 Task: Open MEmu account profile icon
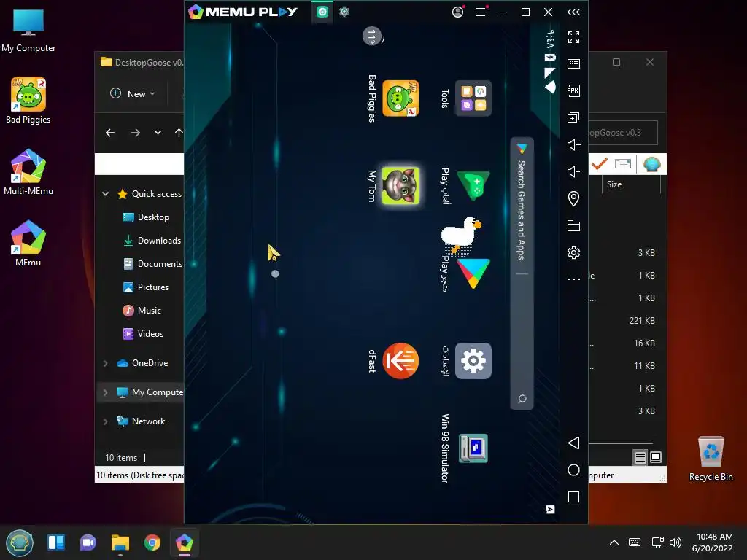point(458,12)
